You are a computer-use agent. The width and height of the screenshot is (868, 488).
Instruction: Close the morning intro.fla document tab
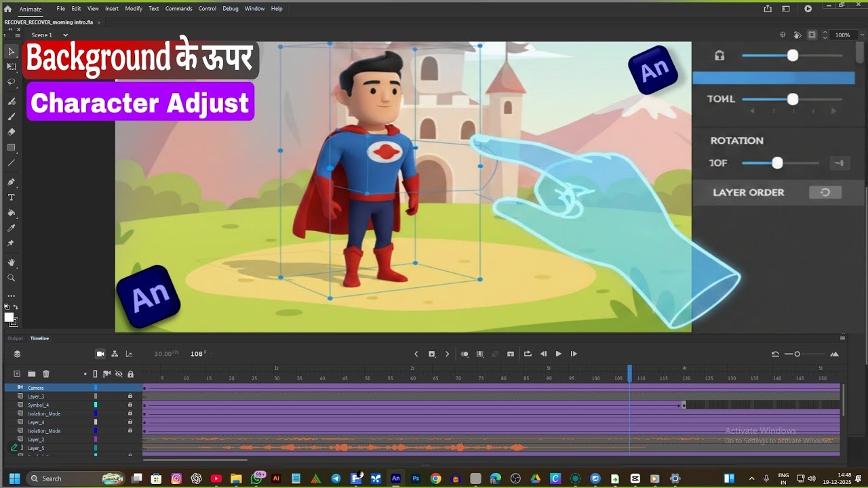pos(98,22)
